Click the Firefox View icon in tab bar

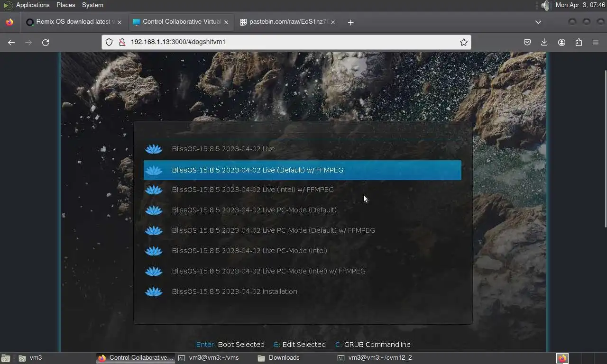pyautogui.click(x=9, y=22)
